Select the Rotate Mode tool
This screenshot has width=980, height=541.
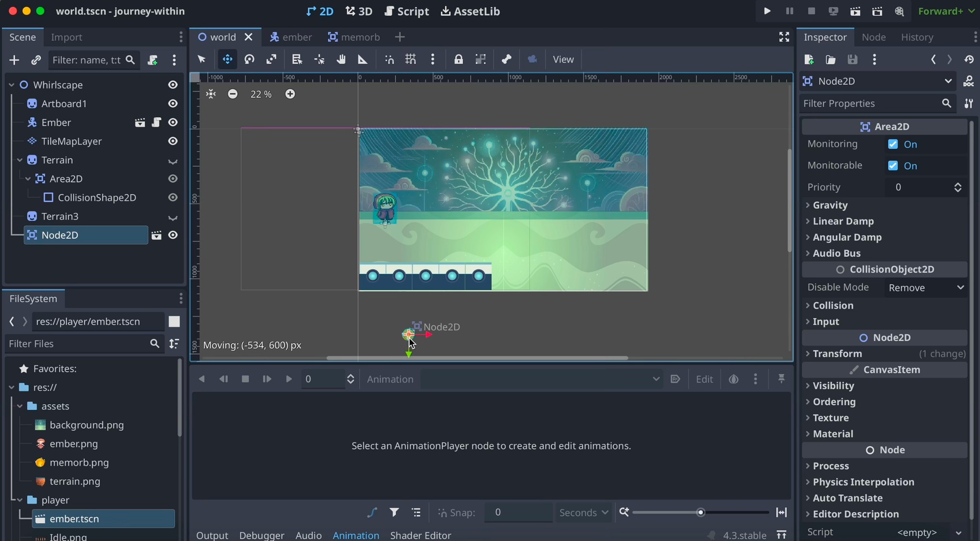[x=249, y=59]
